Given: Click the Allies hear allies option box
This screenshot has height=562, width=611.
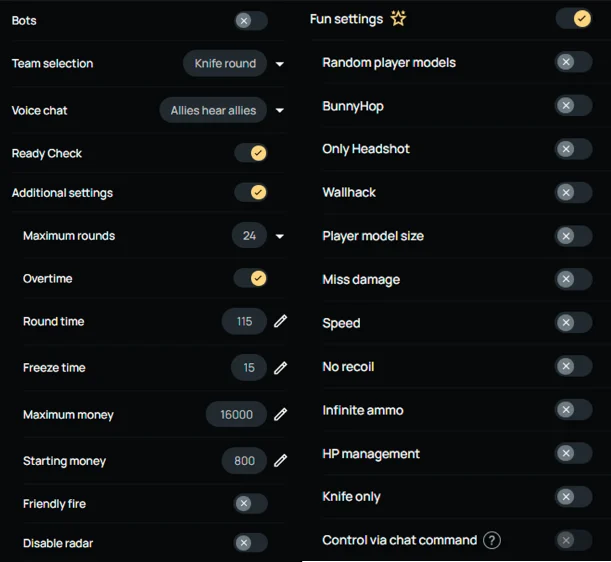Looking at the screenshot, I should pyautogui.click(x=213, y=110).
